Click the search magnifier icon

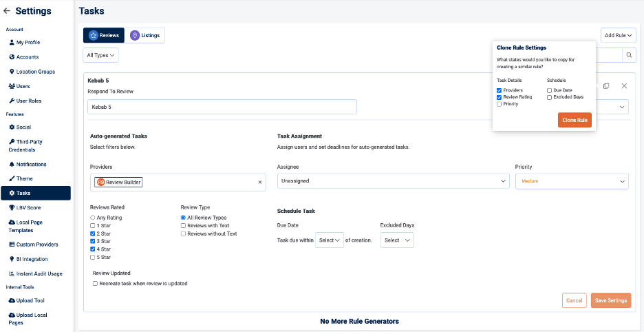(x=629, y=55)
